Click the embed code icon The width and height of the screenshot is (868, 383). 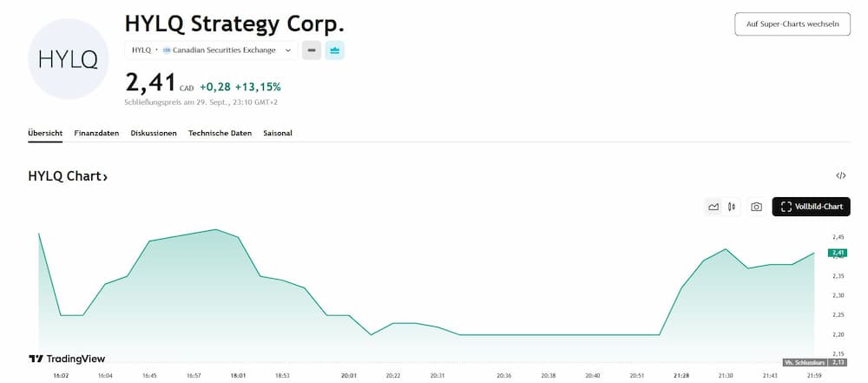840,175
